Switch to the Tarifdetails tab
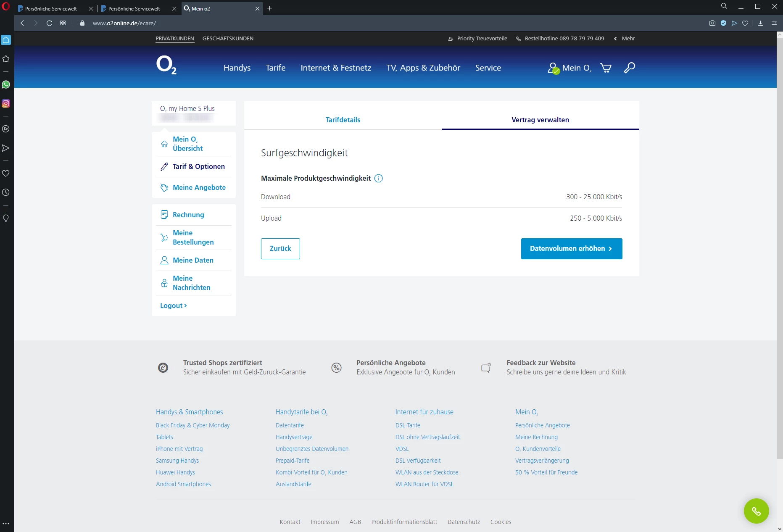This screenshot has height=532, width=783. tap(343, 120)
